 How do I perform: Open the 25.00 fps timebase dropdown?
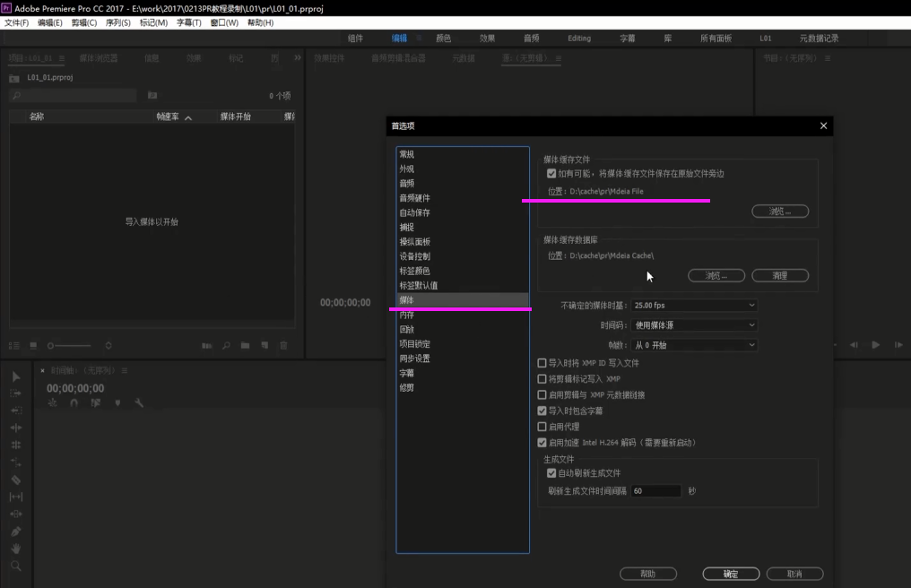click(x=694, y=305)
